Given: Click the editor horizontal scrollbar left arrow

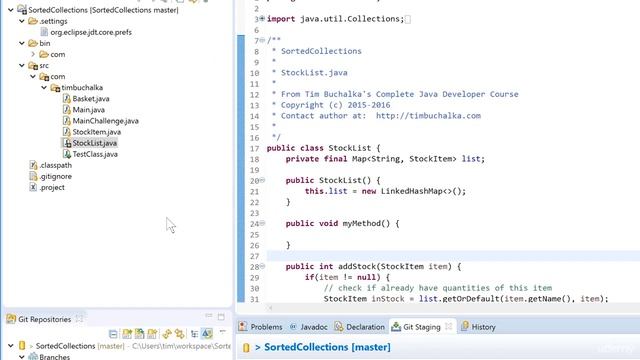Looking at the screenshot, I should pos(270,308).
